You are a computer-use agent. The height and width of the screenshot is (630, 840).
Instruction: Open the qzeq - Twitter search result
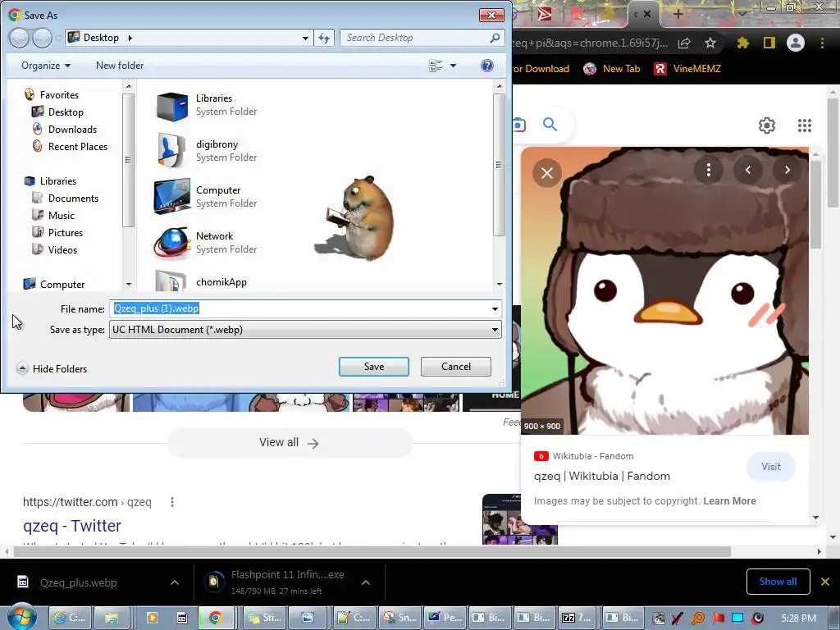pyautogui.click(x=72, y=526)
